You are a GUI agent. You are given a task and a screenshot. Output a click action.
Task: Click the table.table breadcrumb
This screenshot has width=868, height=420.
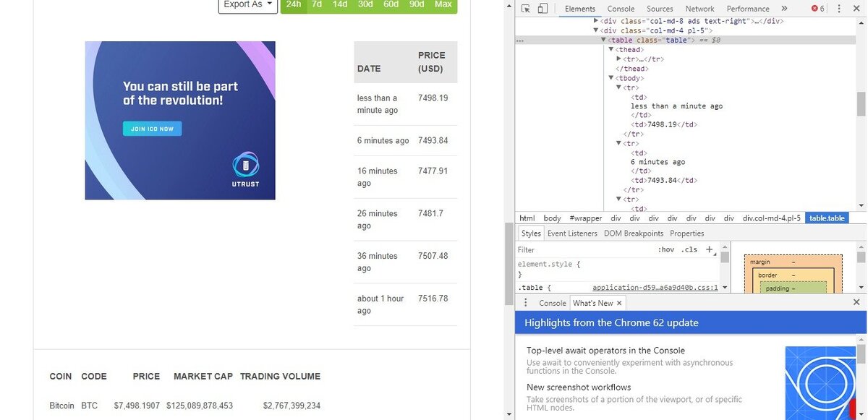pos(827,218)
